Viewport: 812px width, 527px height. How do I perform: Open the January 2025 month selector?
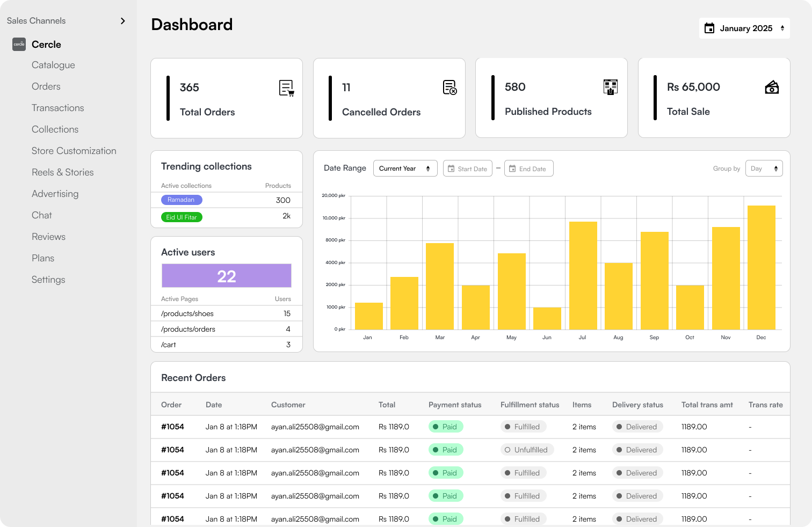pos(745,28)
